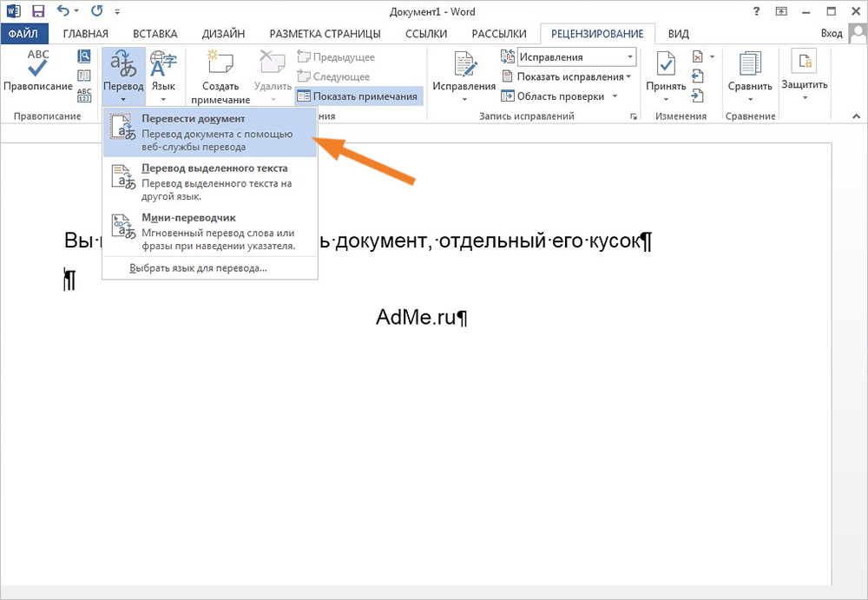Screen dimensions: 868x600
Task: Click the Вход sign-in link
Action: 831,33
